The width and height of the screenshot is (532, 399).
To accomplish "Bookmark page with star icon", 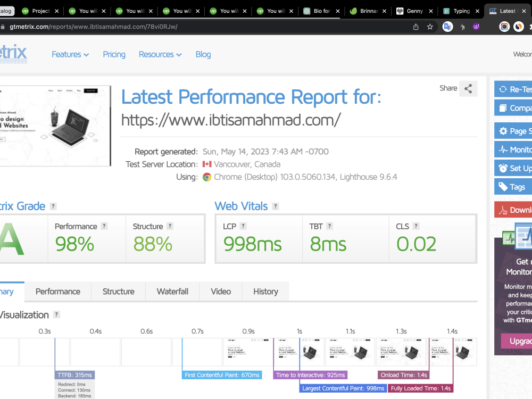I will (430, 27).
